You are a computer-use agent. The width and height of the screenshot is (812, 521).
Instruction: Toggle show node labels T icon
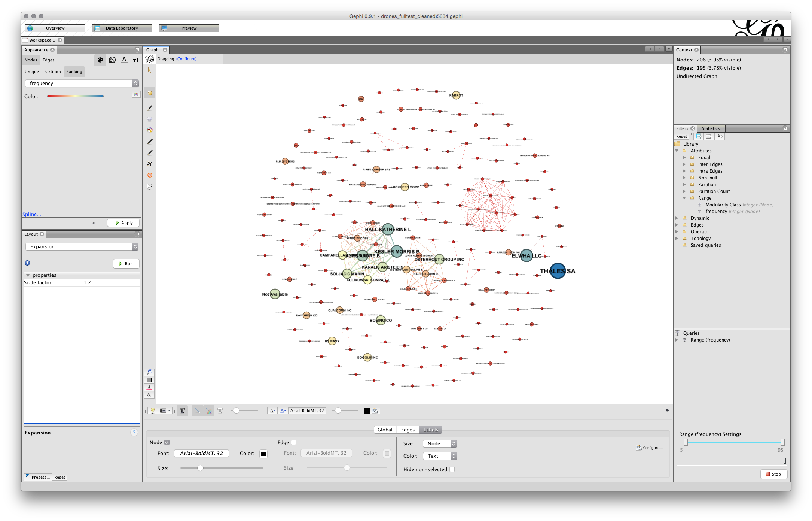[182, 411]
